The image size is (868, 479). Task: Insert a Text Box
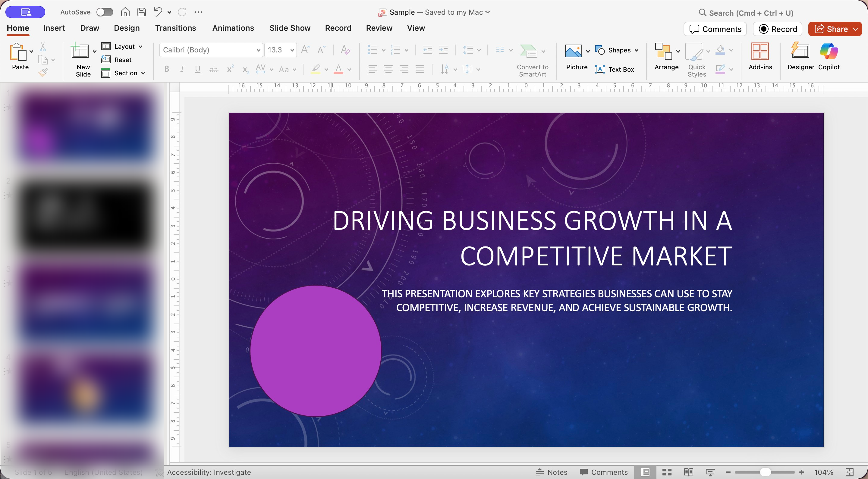[x=615, y=69]
